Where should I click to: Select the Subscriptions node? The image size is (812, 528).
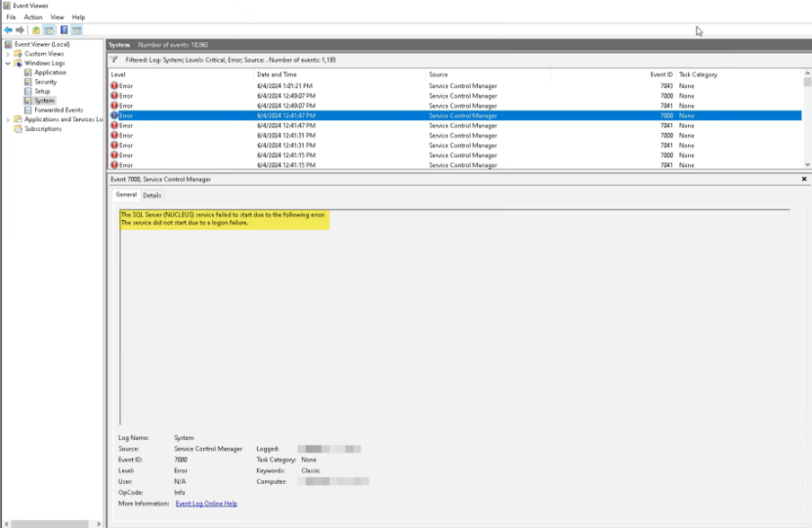pos(43,129)
